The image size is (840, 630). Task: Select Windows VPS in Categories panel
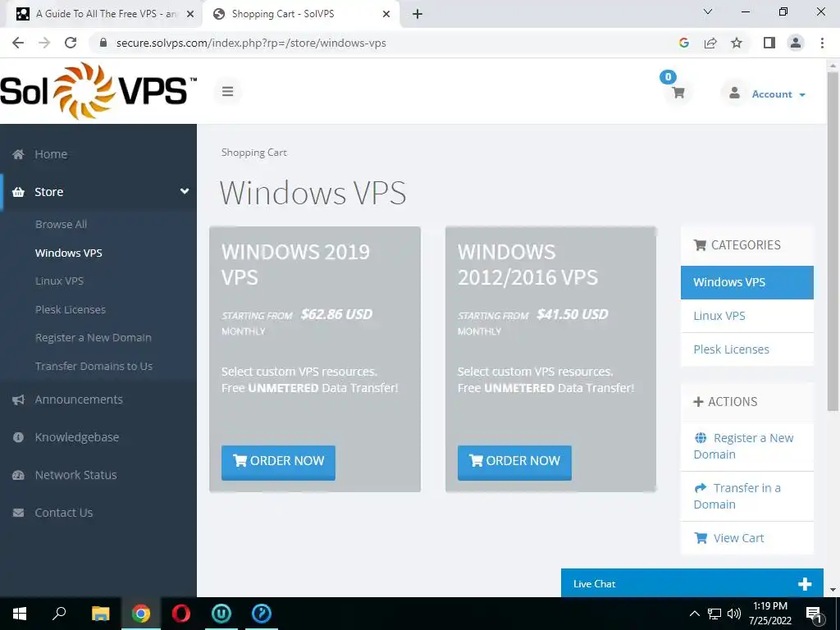pos(746,282)
